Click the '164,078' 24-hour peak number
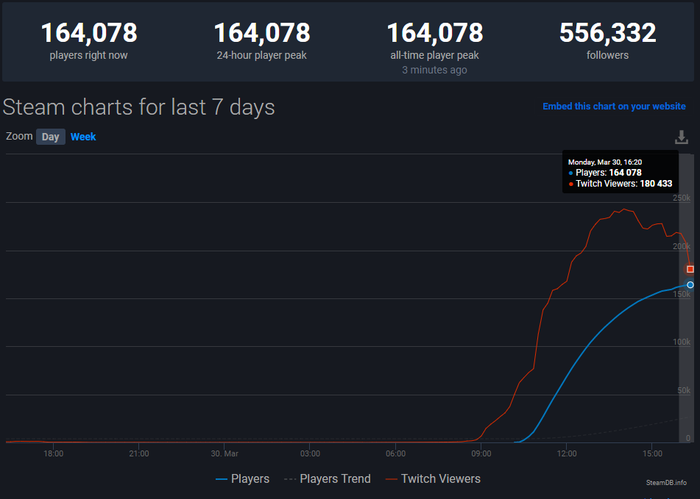Viewport: 700px width, 499px height. pos(262,33)
